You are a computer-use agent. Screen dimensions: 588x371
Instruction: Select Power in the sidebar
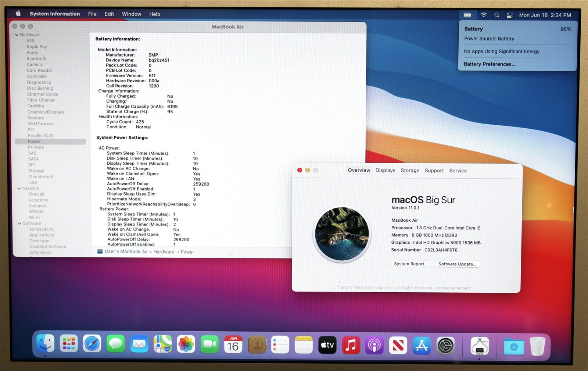[51, 142]
